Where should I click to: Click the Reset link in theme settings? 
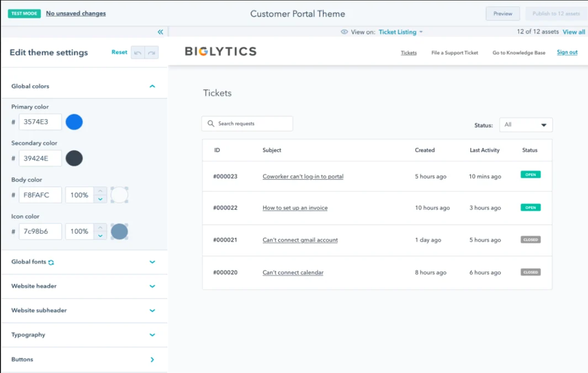(119, 52)
